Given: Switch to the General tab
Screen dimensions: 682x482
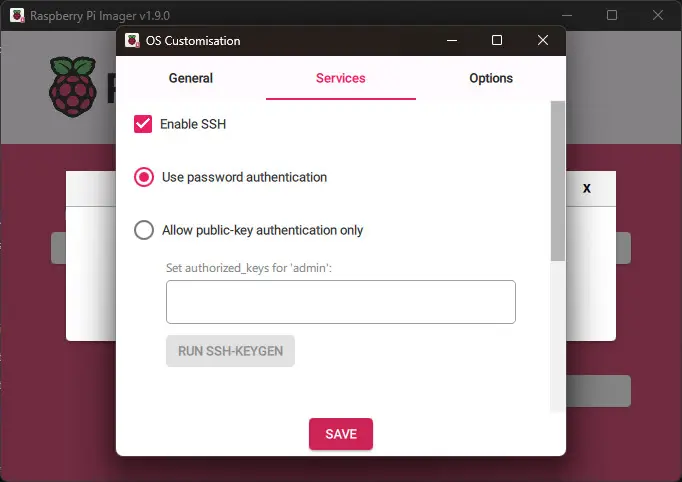Looking at the screenshot, I should 190,78.
